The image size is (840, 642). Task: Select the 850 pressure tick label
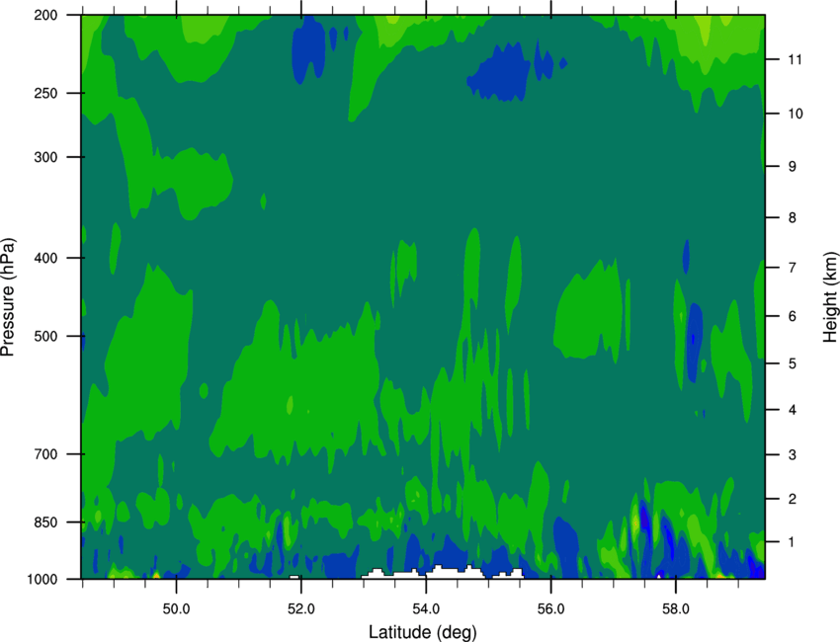46,522
